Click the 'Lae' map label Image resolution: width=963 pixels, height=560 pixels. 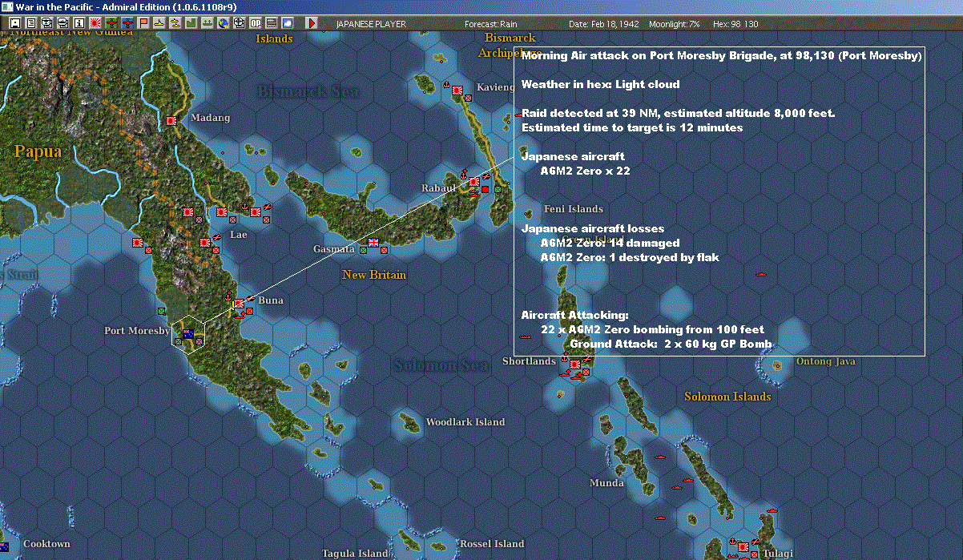click(239, 235)
